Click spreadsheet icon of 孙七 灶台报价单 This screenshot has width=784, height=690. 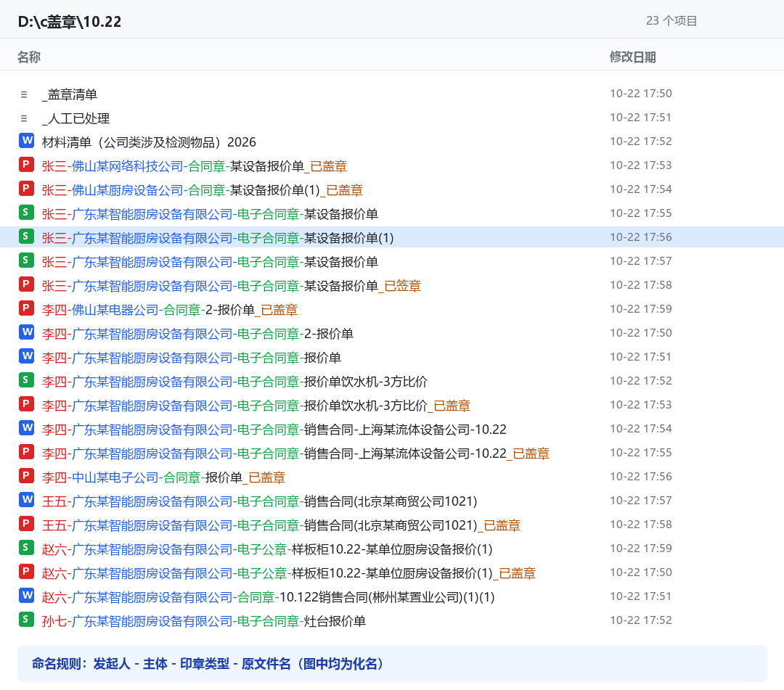[27, 620]
